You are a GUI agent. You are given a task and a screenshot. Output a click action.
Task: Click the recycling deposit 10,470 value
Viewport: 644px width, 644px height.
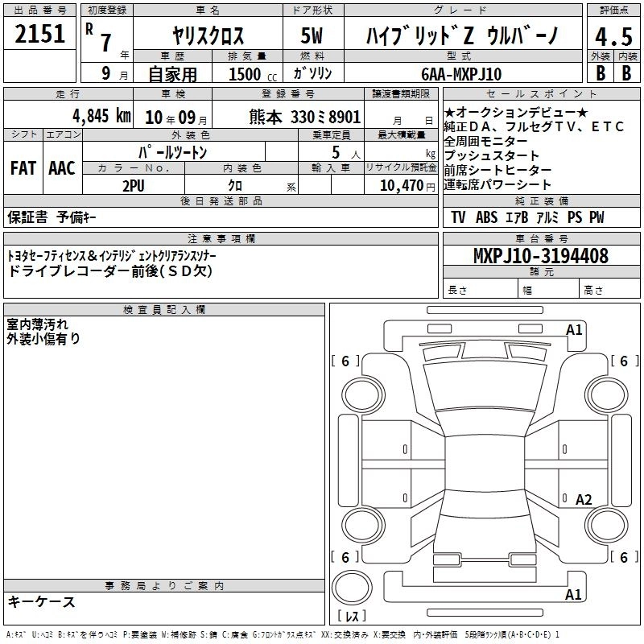399,185
